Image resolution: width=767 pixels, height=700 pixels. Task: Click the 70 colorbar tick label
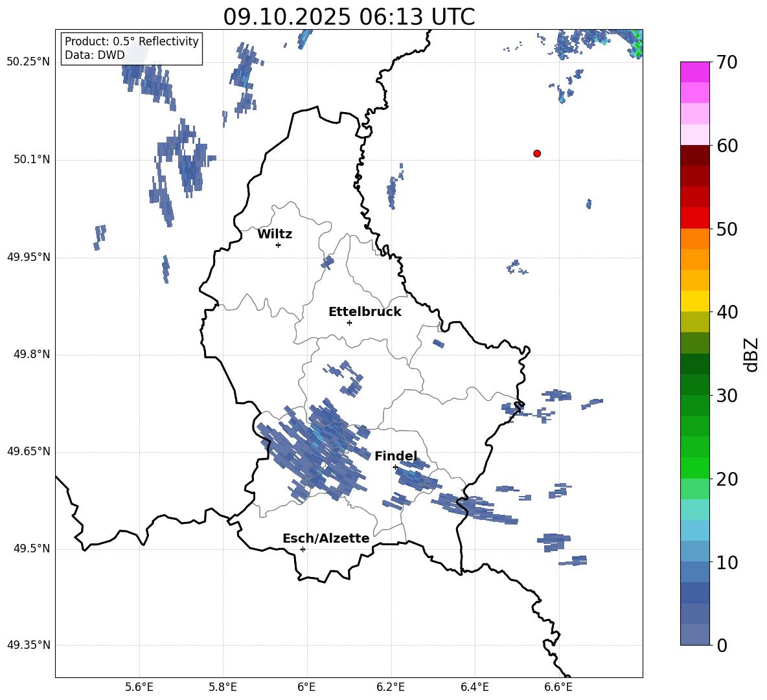(727, 62)
